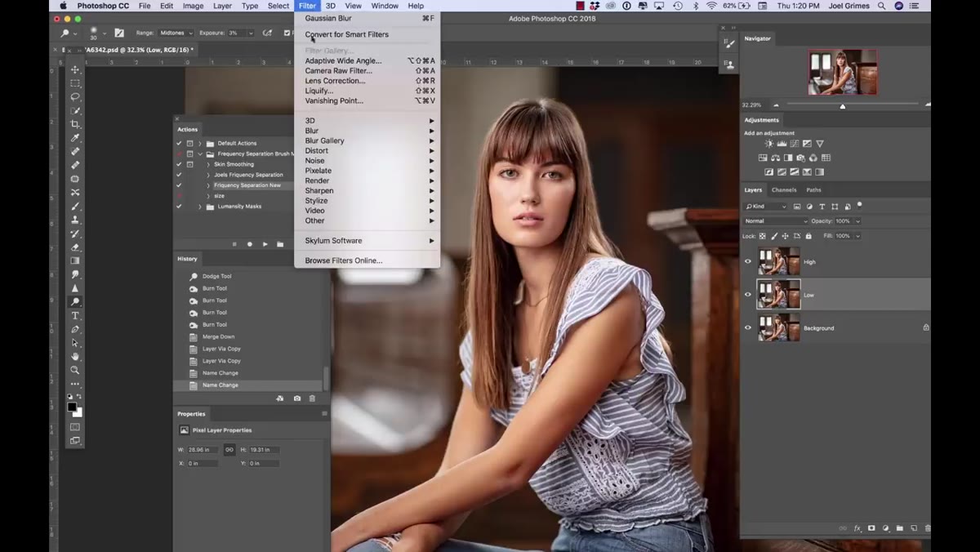Hide the High layer

pyautogui.click(x=747, y=262)
